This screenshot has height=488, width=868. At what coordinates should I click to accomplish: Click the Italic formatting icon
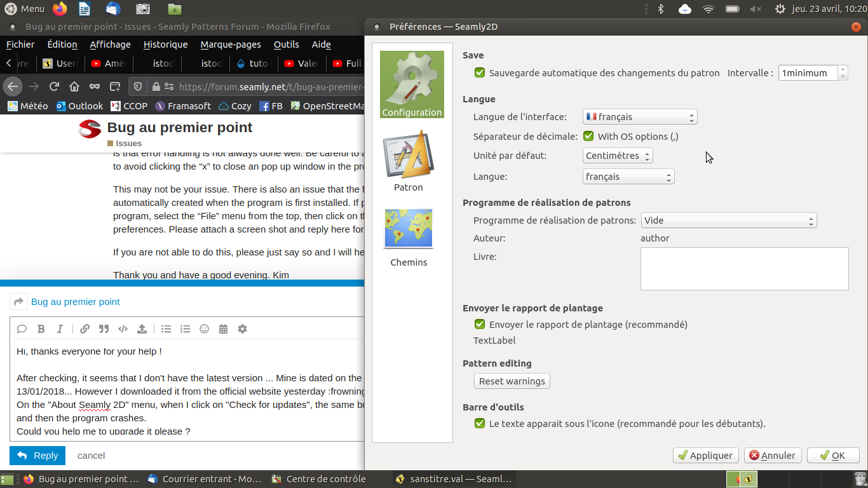[60, 329]
